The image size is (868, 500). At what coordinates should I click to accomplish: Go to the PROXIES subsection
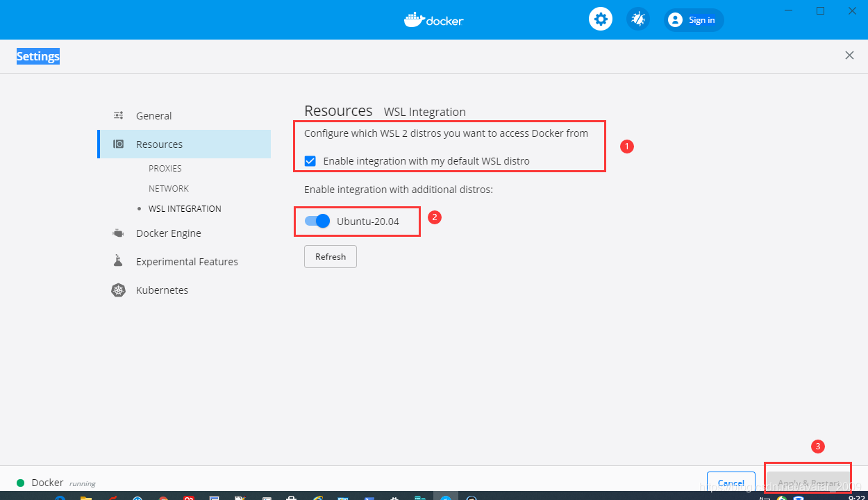pyautogui.click(x=165, y=169)
